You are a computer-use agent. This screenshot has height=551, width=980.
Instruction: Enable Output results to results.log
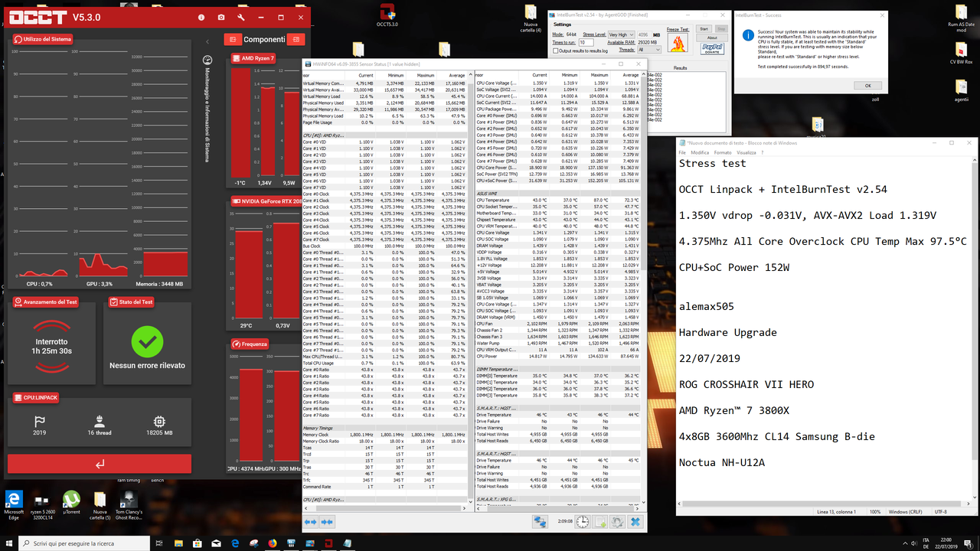click(556, 51)
